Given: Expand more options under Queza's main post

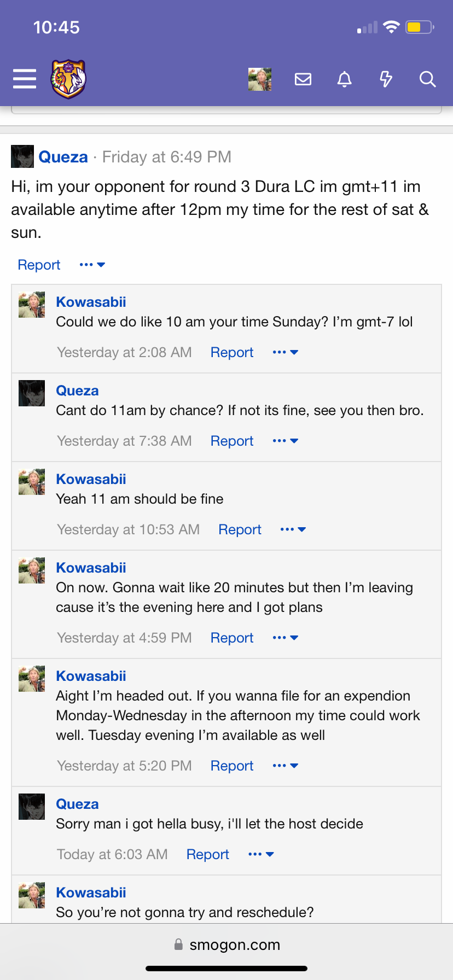Looking at the screenshot, I should (92, 265).
